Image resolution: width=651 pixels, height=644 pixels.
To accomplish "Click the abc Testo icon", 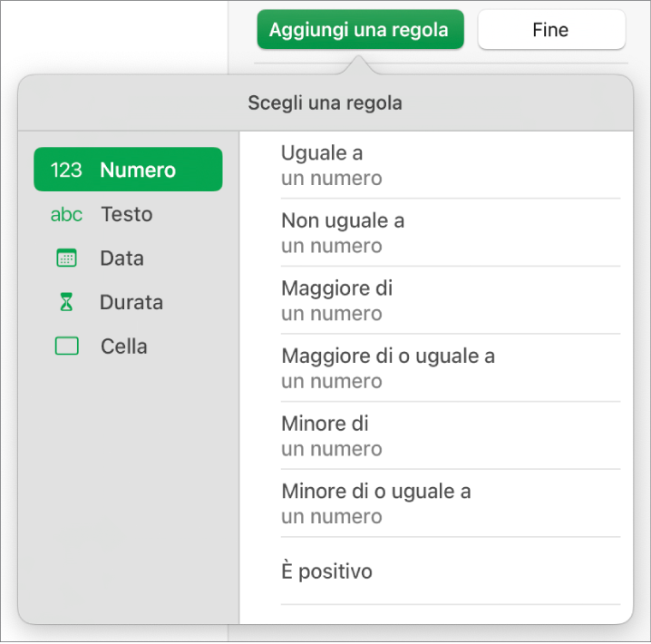I will point(66,215).
